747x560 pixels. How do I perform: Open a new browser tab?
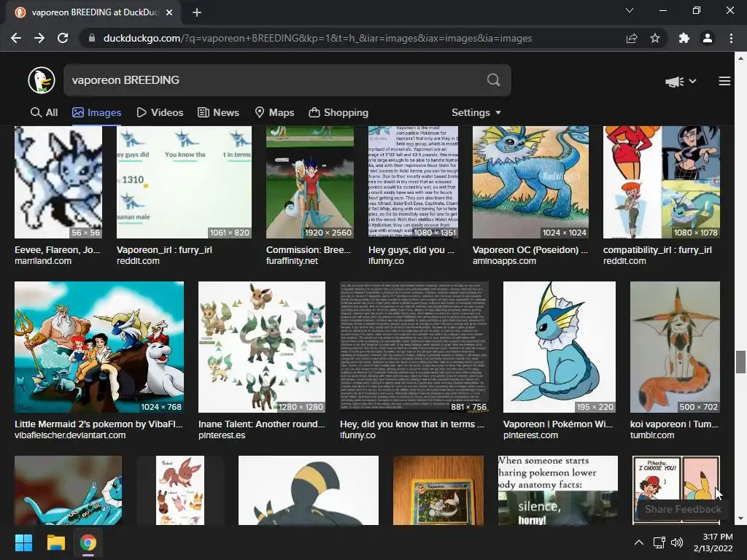coord(197,12)
